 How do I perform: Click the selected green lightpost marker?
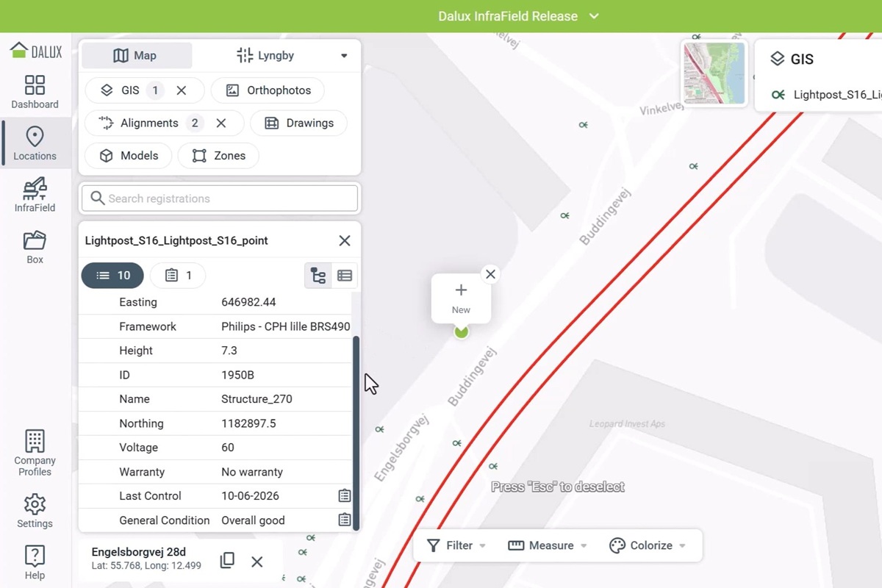point(462,332)
